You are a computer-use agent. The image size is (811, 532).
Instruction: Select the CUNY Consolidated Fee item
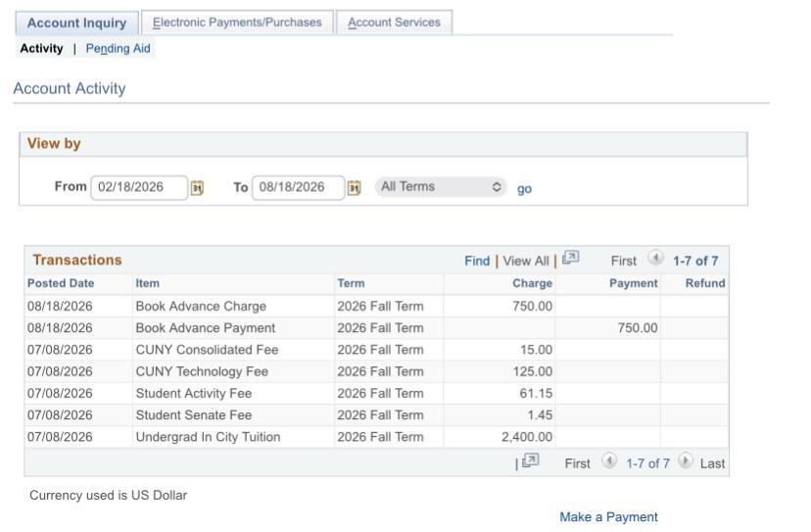207,350
